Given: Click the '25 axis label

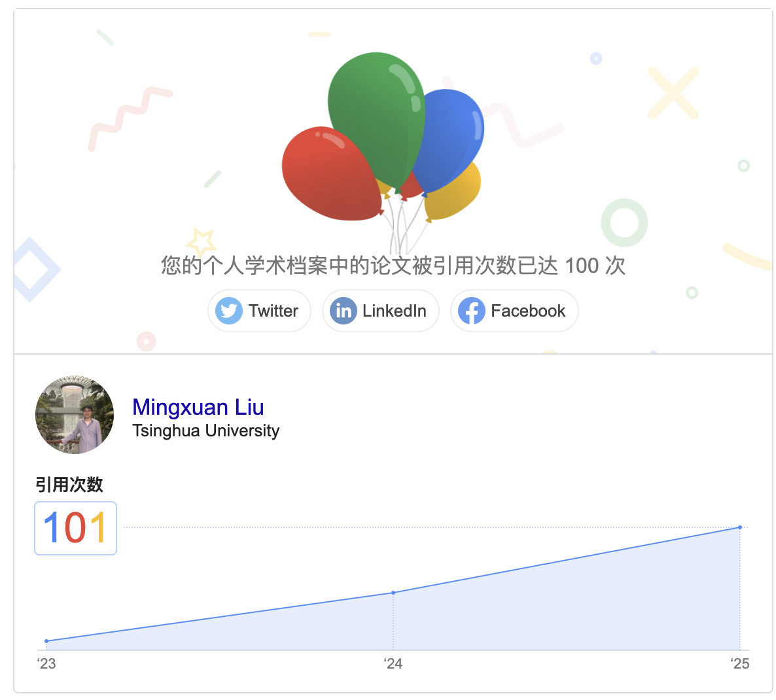Looking at the screenshot, I should click(x=740, y=663).
